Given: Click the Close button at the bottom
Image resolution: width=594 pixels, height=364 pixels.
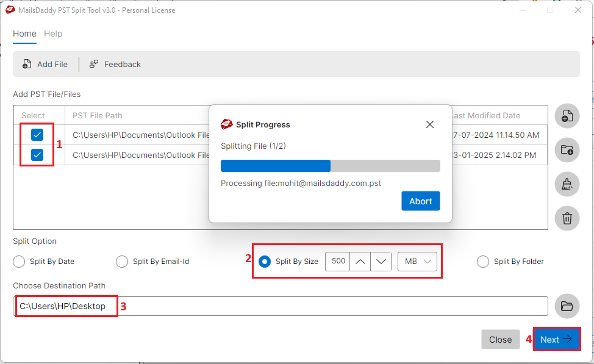Looking at the screenshot, I should pos(501,340).
